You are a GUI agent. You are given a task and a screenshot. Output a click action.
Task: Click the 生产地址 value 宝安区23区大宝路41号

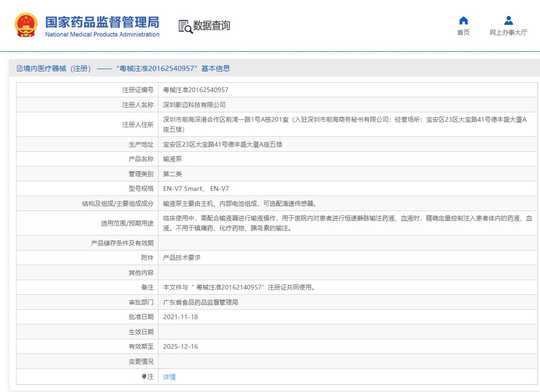pyautogui.click(x=222, y=144)
